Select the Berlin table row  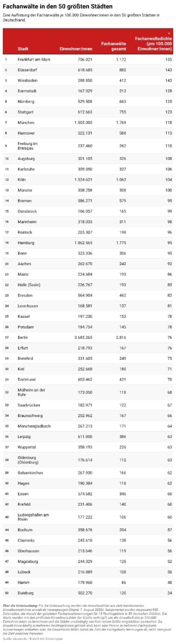[x=88, y=337]
